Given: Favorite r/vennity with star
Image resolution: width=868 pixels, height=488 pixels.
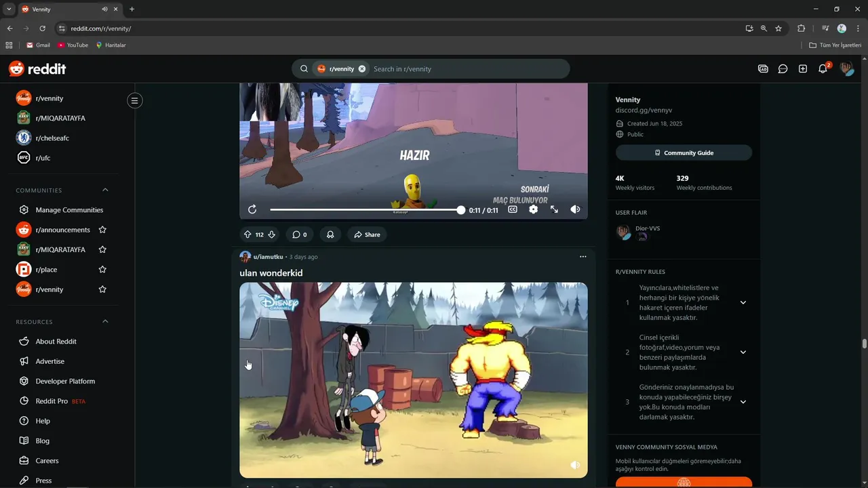Looking at the screenshot, I should point(102,289).
